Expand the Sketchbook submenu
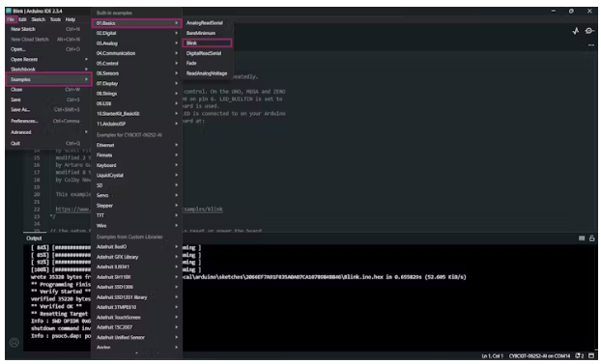The height and width of the screenshot is (364, 601). 48,70
